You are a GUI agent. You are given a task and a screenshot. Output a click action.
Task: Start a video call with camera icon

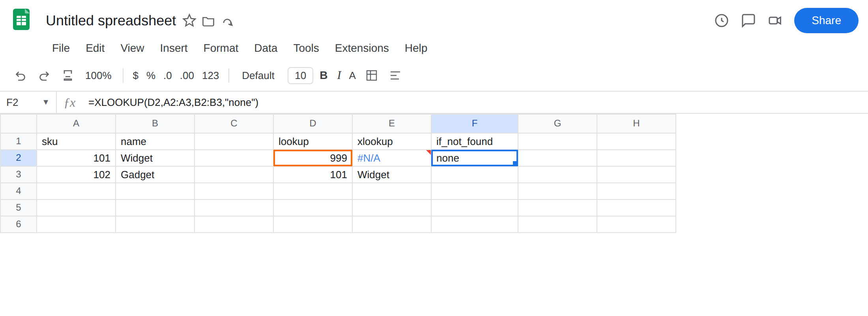click(775, 21)
